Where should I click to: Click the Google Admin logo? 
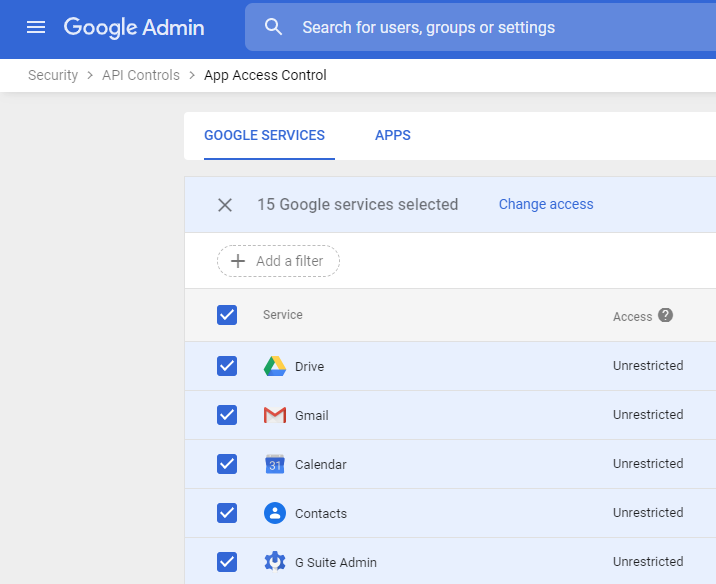click(134, 27)
